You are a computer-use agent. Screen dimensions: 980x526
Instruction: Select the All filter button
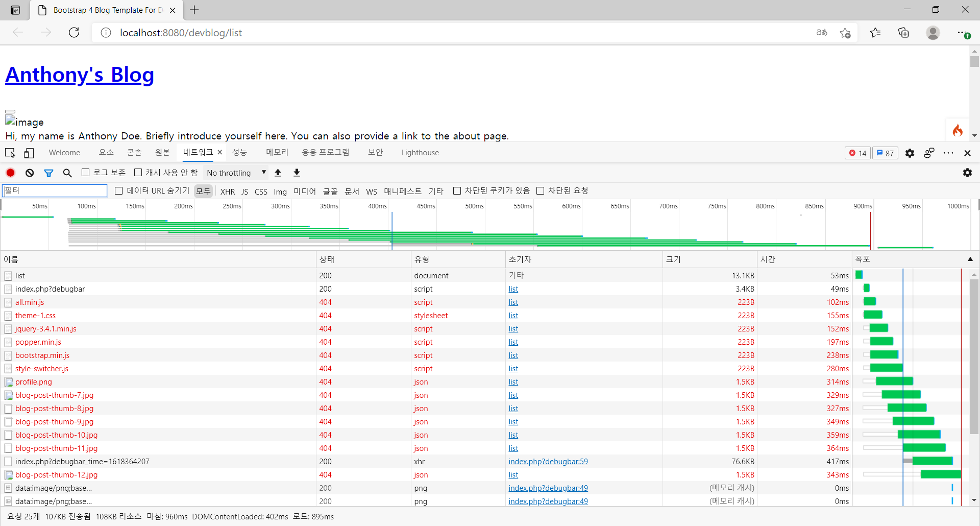203,191
